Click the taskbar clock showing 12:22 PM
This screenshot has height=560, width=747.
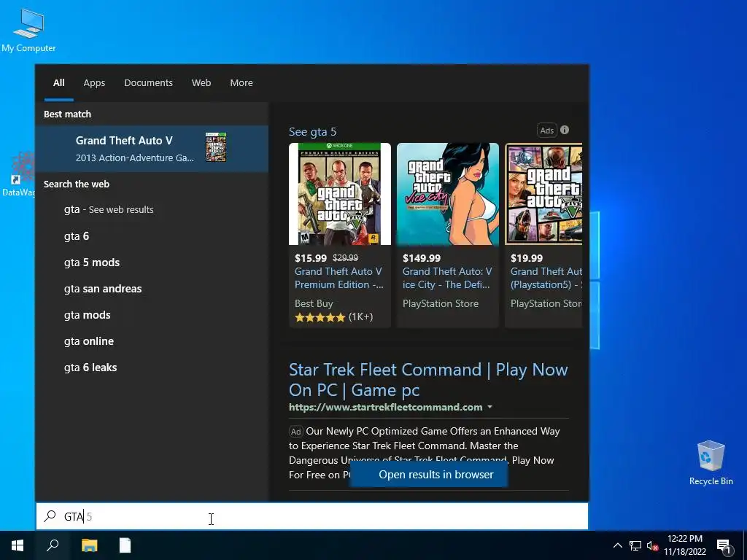coord(684,545)
